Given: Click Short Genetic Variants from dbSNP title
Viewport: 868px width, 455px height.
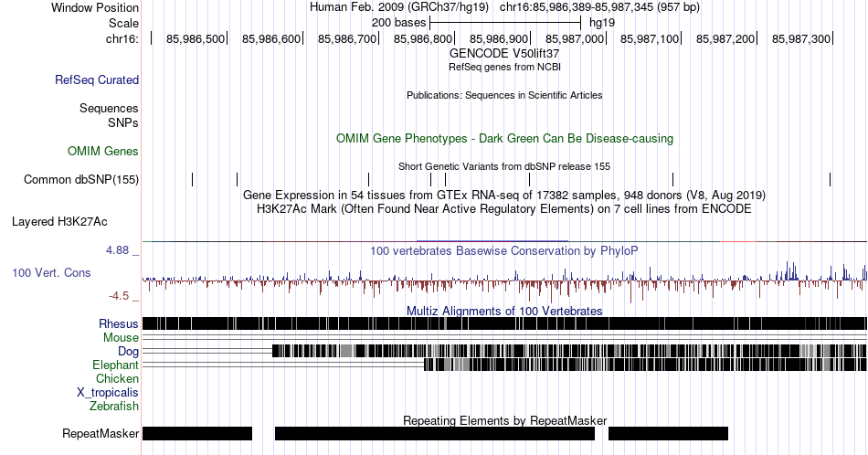Looking at the screenshot, I should tap(504, 166).
